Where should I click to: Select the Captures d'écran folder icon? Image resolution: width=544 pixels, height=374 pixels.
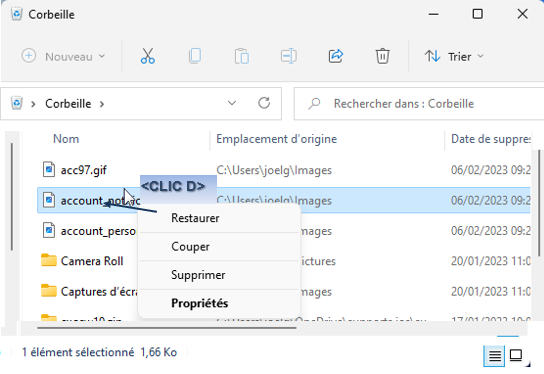49,291
